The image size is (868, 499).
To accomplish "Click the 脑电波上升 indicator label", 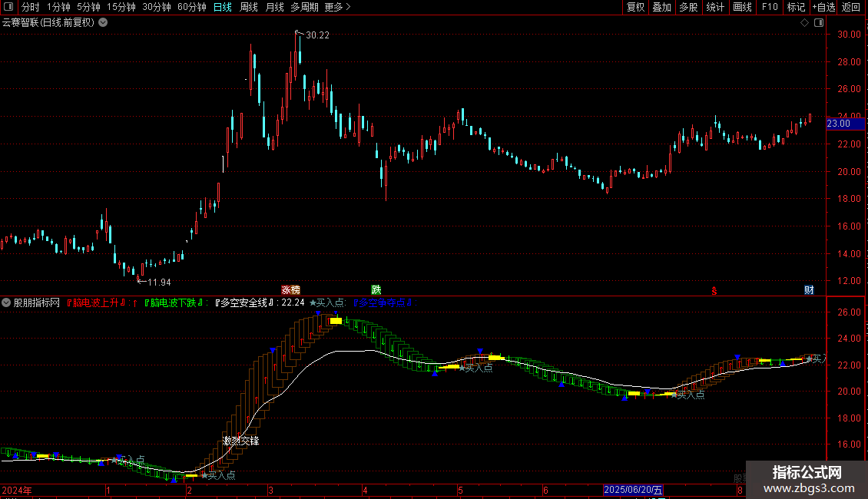I will (96, 302).
